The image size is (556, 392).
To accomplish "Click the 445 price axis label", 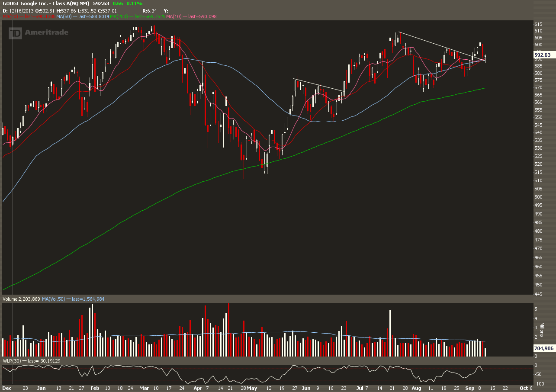I will 538,295.
